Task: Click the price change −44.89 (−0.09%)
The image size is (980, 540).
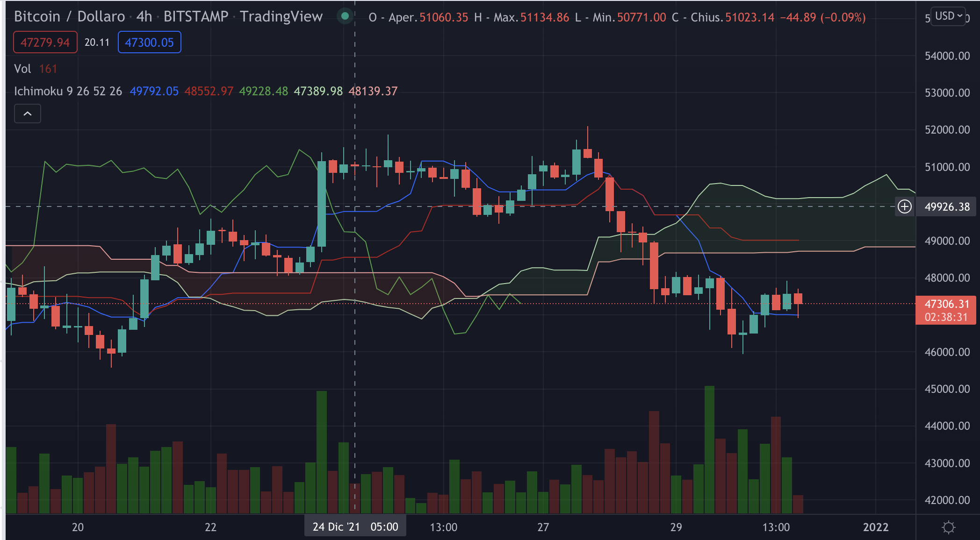Action: coord(822,18)
